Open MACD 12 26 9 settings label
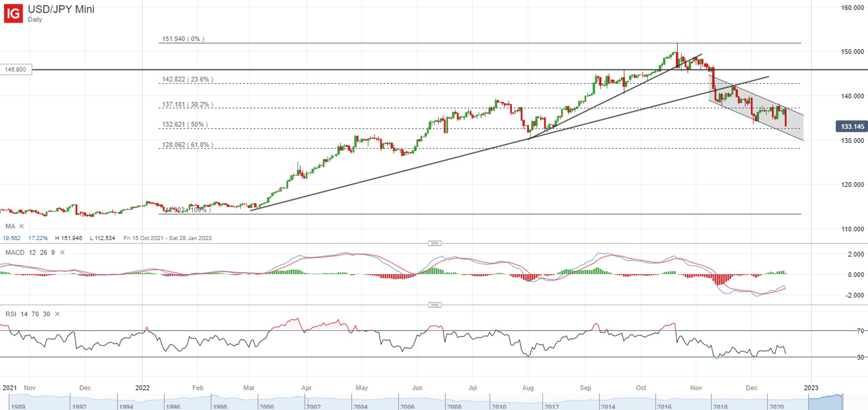The height and width of the screenshot is (410, 868). (x=30, y=253)
